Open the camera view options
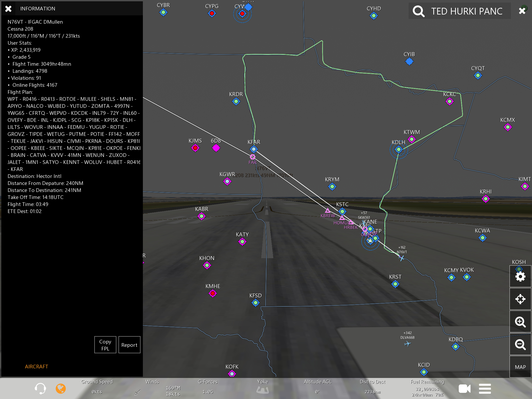The width and height of the screenshot is (532, 399). (464, 389)
